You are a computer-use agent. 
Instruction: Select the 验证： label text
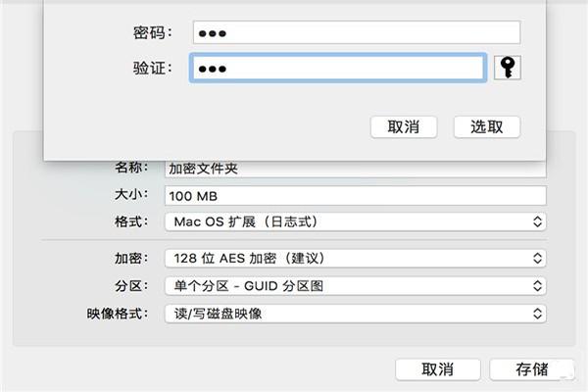tap(153, 68)
